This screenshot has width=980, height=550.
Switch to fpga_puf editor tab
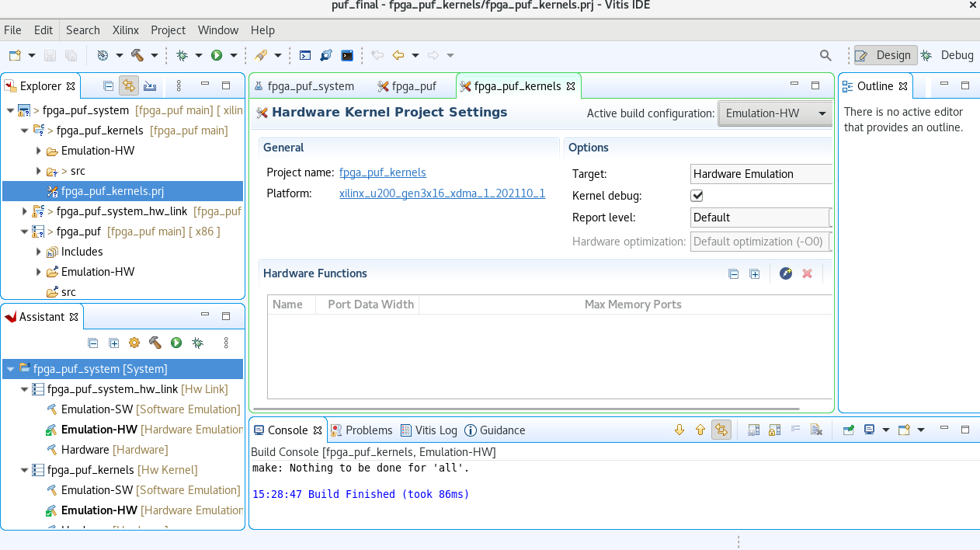tap(406, 86)
